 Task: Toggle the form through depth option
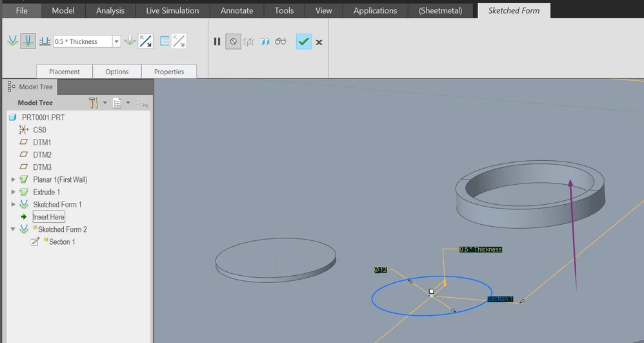pyautogui.click(x=28, y=41)
